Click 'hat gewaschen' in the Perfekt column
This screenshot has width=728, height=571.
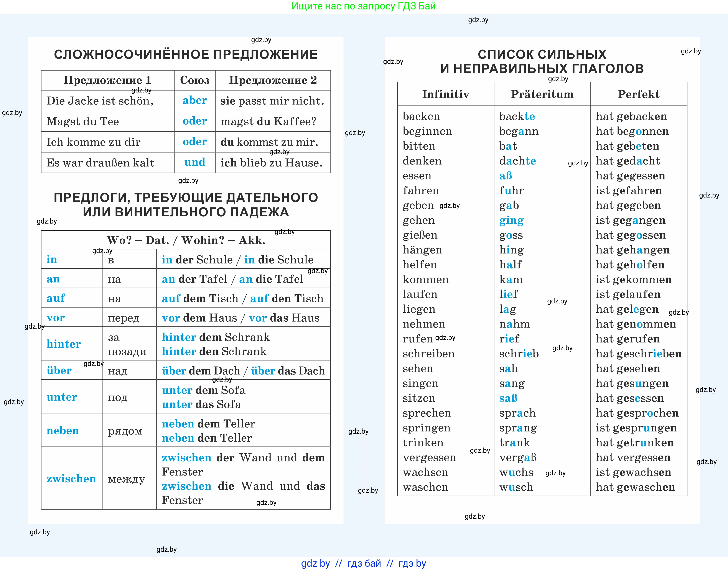tap(635, 487)
